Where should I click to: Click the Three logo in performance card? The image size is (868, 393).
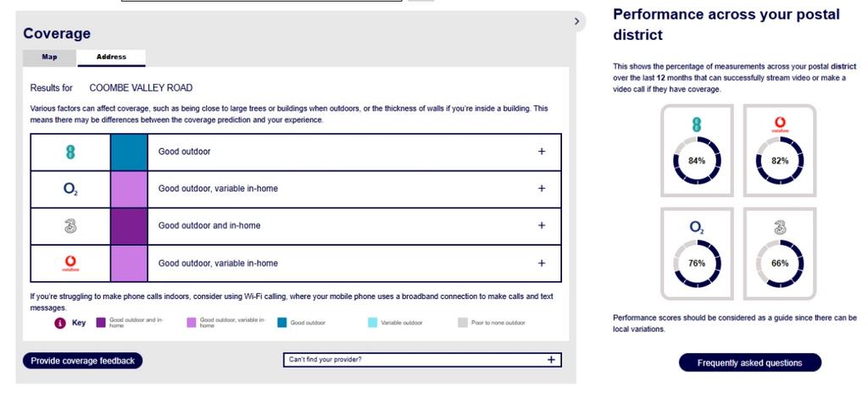click(780, 227)
